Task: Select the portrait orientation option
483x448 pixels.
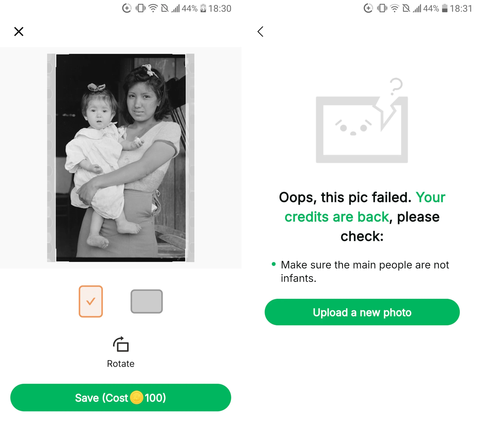Action: pyautogui.click(x=91, y=301)
